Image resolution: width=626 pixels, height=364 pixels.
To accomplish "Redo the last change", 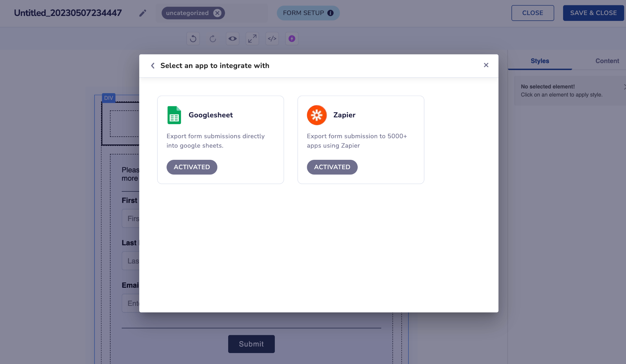I will click(x=213, y=39).
